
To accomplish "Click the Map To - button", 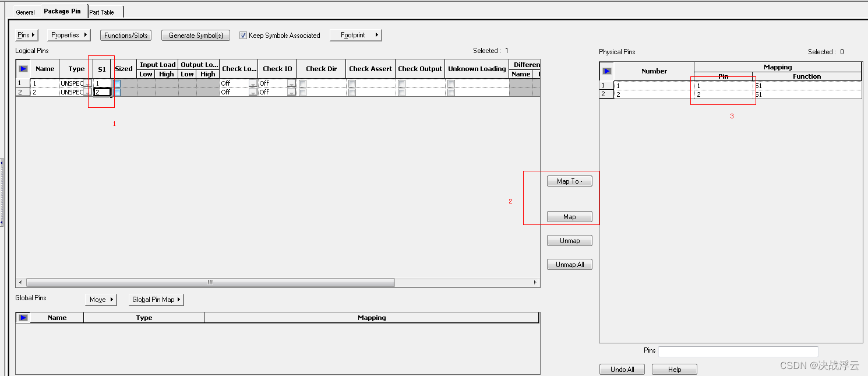I will [569, 181].
